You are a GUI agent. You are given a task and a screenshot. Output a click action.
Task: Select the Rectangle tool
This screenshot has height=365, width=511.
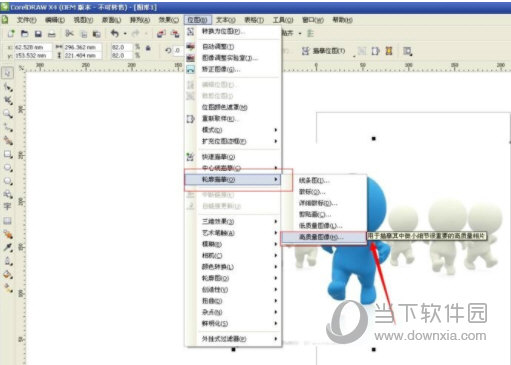(x=8, y=154)
